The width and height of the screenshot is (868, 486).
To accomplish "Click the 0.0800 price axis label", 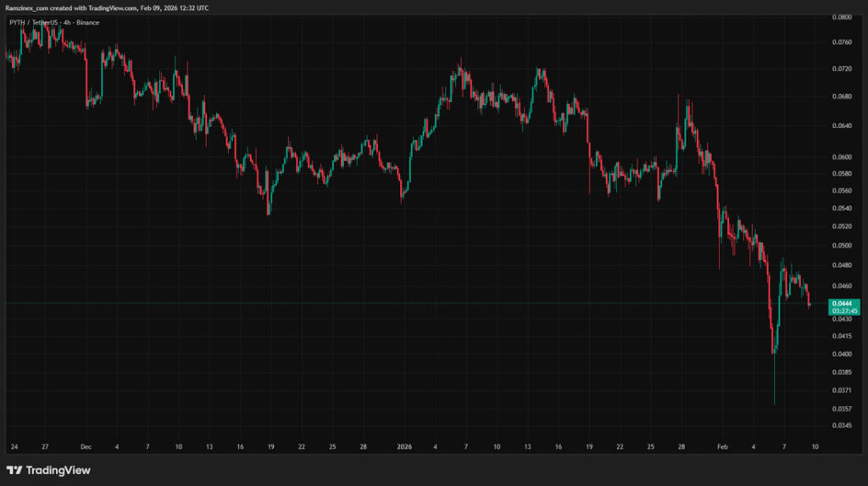I will 842,17.
